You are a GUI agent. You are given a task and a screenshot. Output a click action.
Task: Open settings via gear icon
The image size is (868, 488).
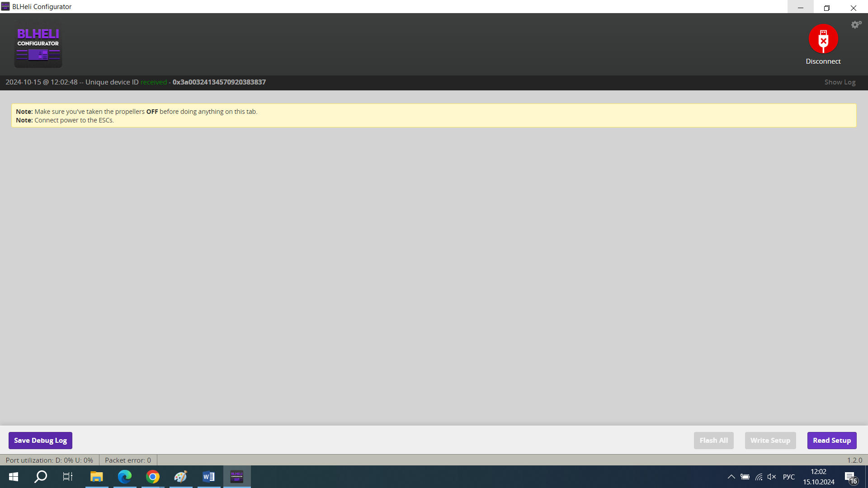[x=856, y=25]
